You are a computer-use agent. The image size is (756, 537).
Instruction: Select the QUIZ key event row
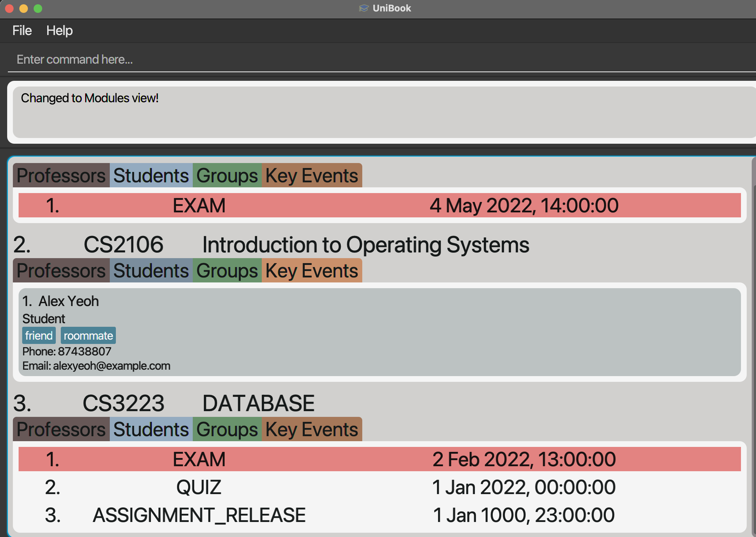click(x=379, y=487)
